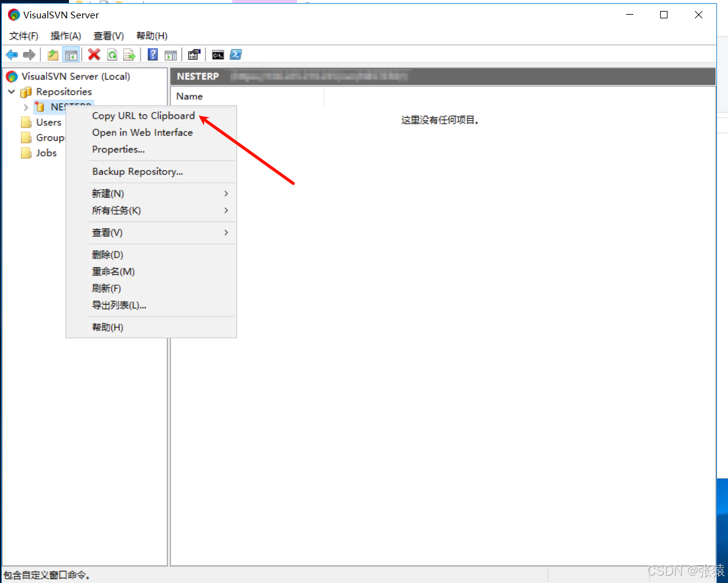Click the Forward arrow toolbar icon
Image resolution: width=728 pixels, height=583 pixels.
tap(29, 55)
